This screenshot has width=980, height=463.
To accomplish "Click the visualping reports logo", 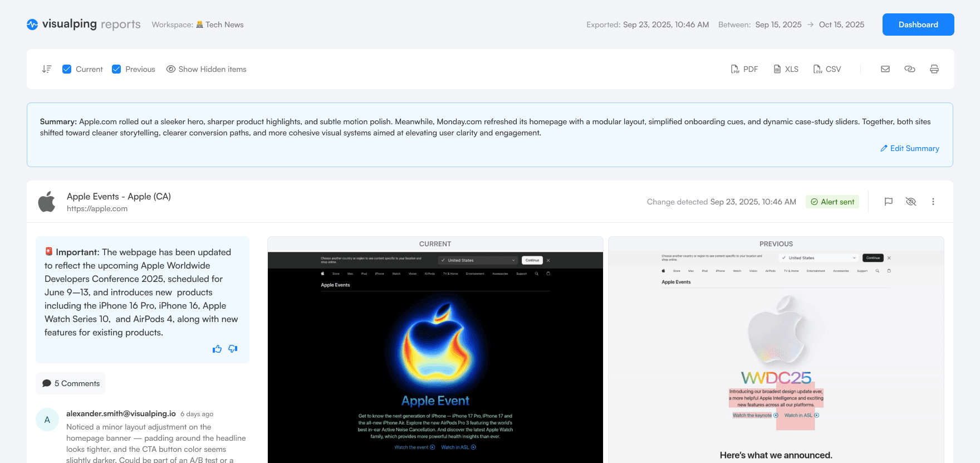I will click(x=84, y=25).
